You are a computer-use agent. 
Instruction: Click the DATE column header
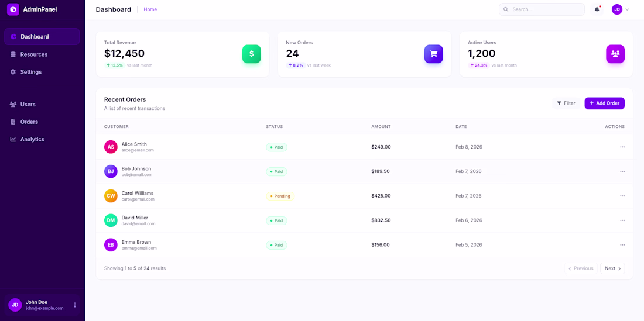(x=461, y=127)
